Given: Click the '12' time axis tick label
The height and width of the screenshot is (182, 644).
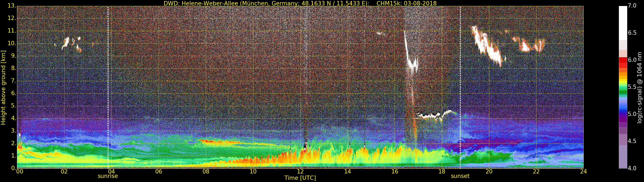Looking at the screenshot, I should click(x=300, y=171).
